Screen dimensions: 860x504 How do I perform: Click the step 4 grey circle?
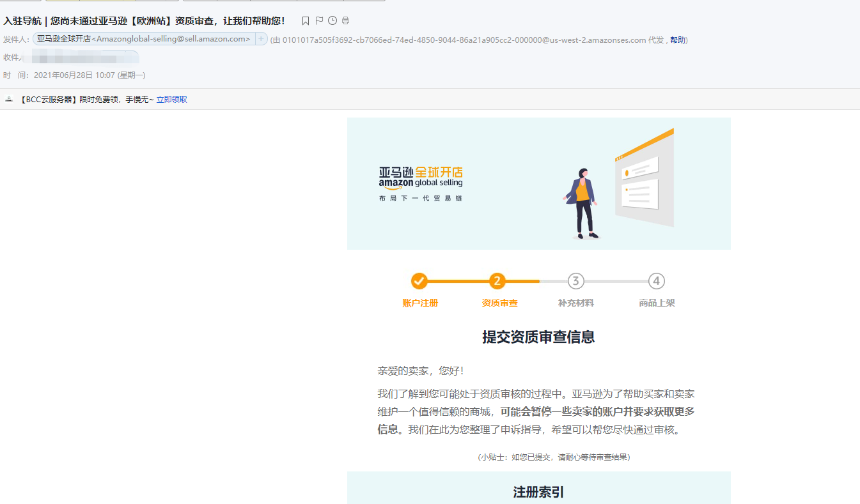click(x=656, y=280)
